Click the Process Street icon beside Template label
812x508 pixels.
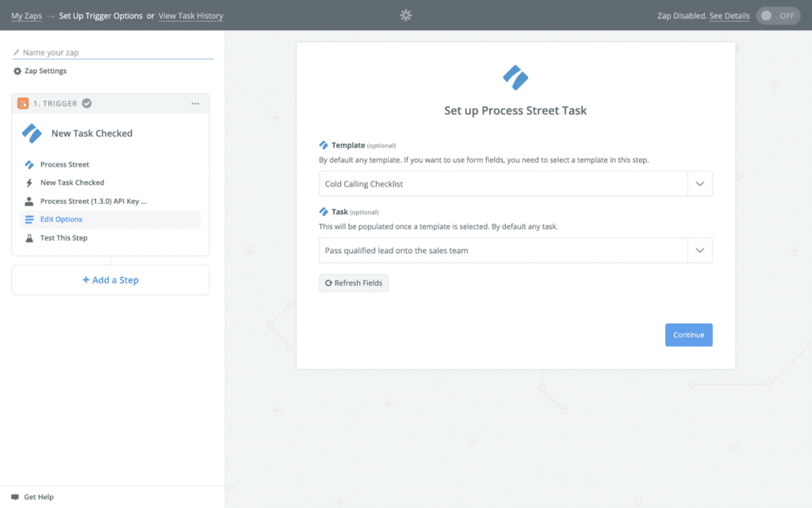tap(324, 145)
